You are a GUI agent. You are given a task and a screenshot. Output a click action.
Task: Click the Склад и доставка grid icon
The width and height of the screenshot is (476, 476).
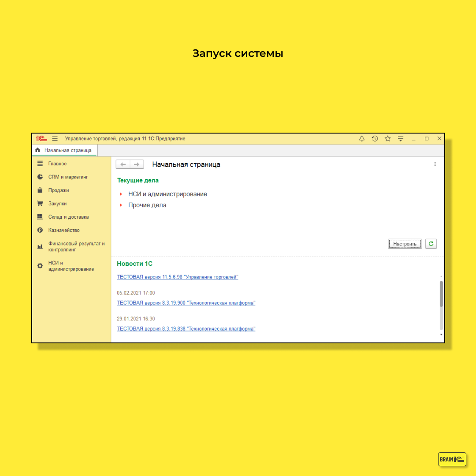pos(40,217)
